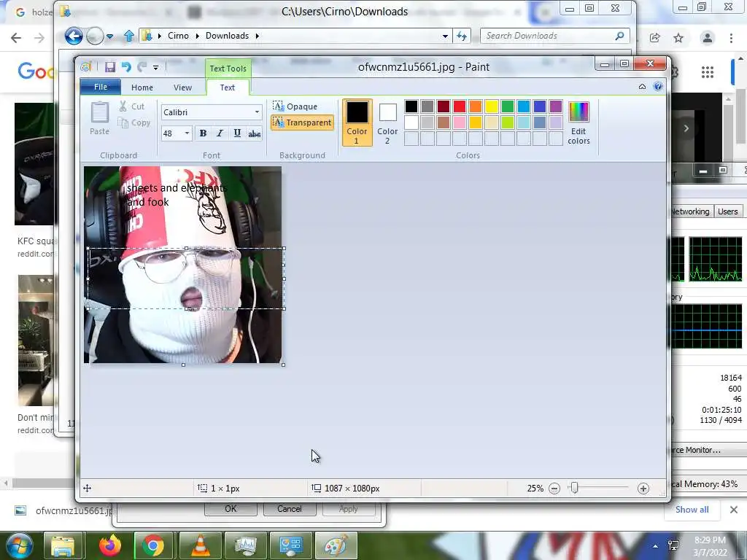The image size is (747, 560).
Task: Open VLC media player from taskbar
Action: pos(200,545)
